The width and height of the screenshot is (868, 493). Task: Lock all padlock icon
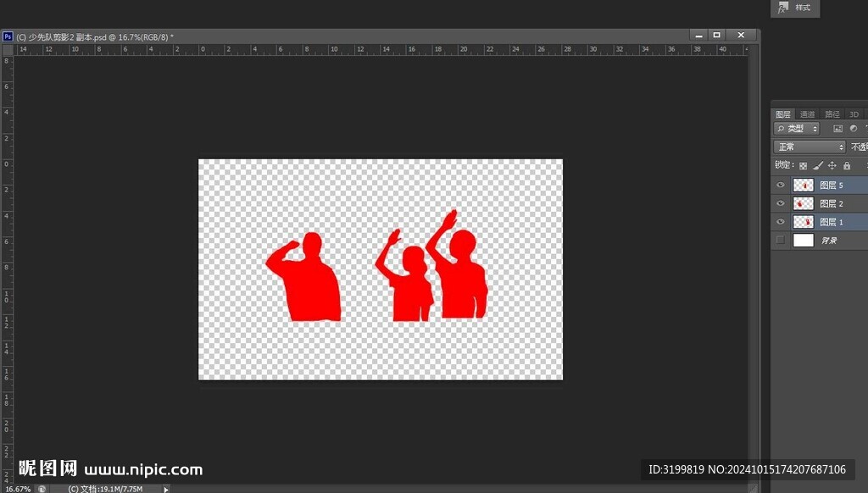[847, 165]
